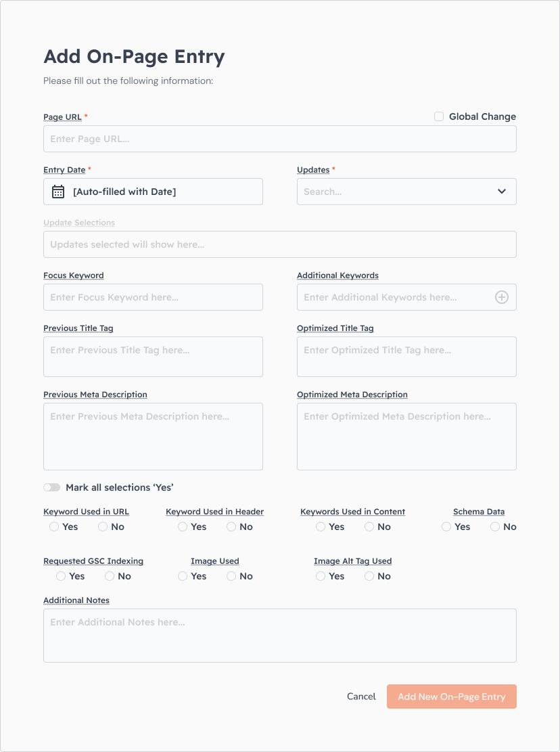Click the calendar icon in Entry Date
Image resolution: width=560 pixels, height=752 pixels.
pos(58,192)
